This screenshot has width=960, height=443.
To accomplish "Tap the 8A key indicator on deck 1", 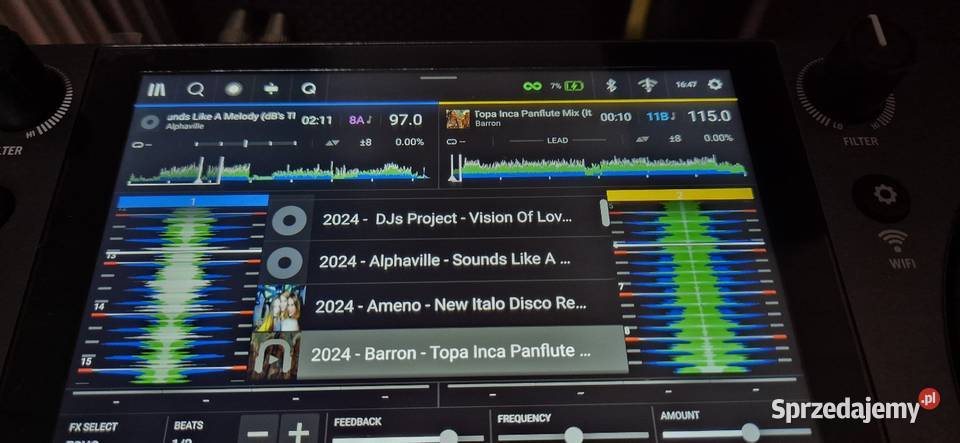I will click(x=360, y=121).
